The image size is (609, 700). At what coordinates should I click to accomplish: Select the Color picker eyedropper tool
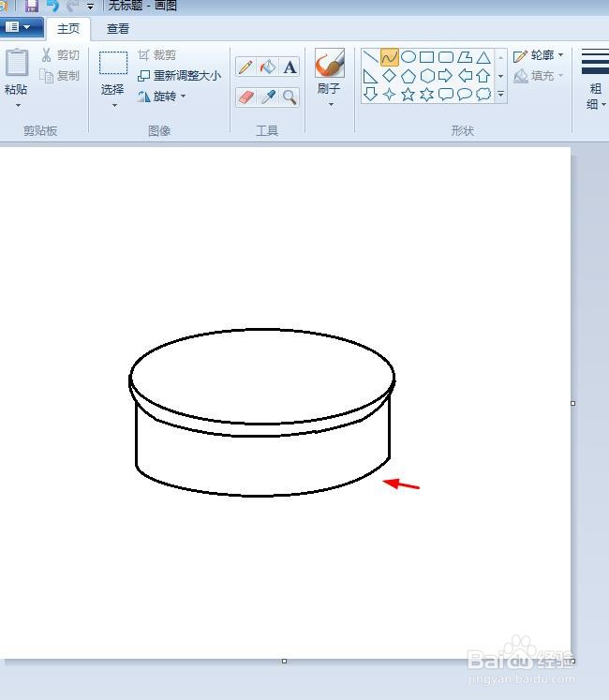268,97
